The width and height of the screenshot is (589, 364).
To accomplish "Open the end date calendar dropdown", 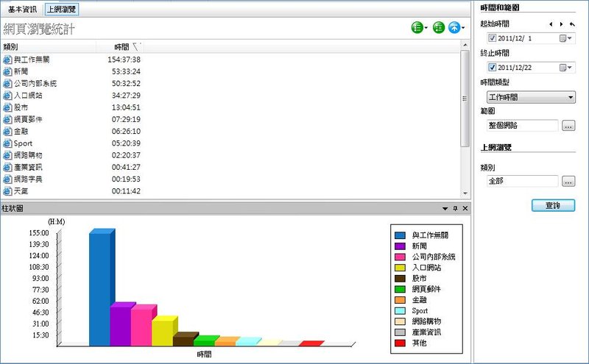I will tap(565, 68).
